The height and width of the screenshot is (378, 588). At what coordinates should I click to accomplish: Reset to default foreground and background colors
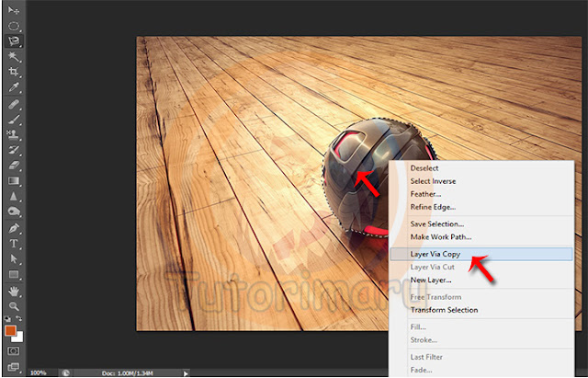pyautogui.click(x=7, y=319)
